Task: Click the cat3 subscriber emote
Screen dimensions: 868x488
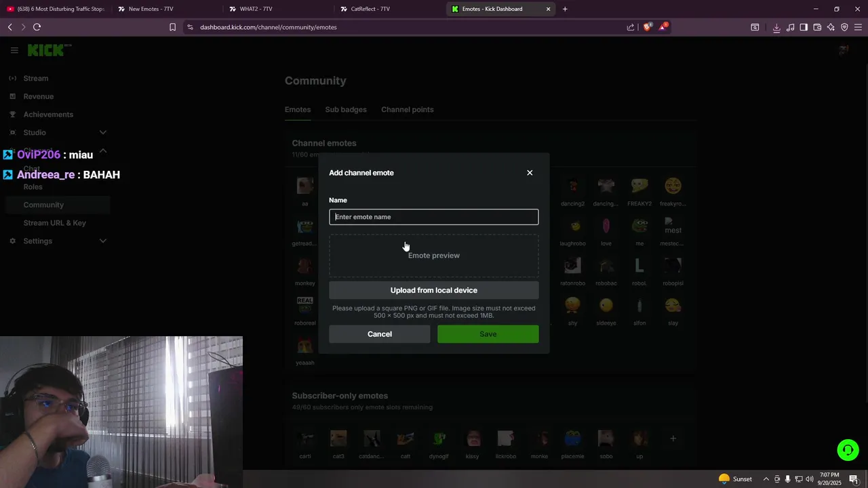Action: pos(338,439)
